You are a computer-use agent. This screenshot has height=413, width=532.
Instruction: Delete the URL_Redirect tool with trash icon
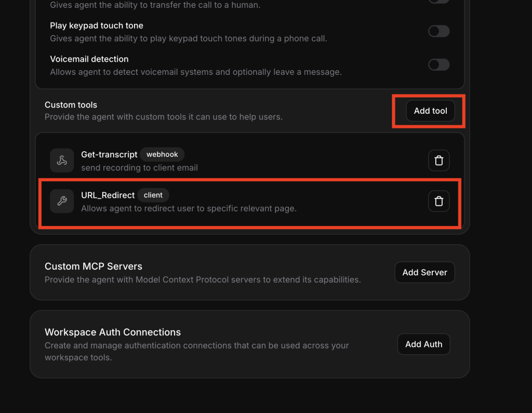click(x=438, y=201)
